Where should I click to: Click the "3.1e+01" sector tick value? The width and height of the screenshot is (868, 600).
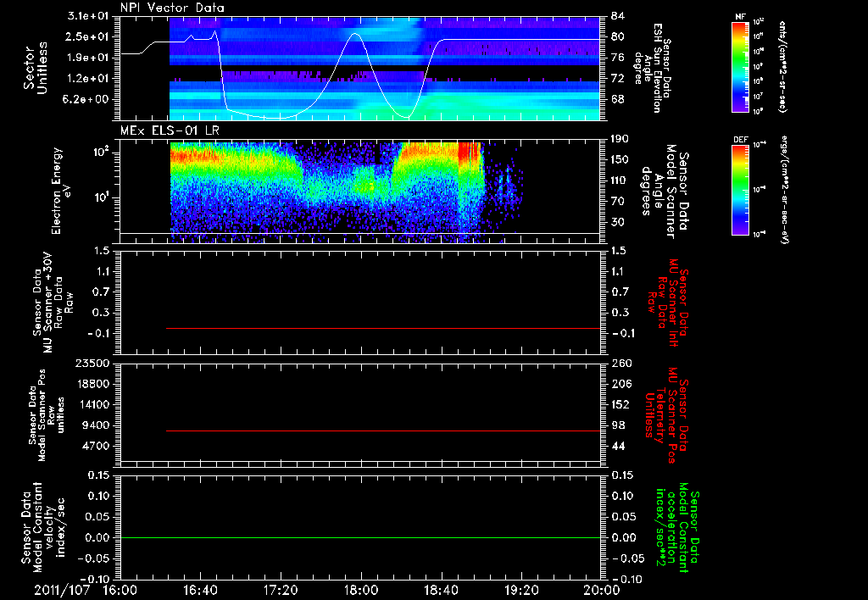(88, 16)
